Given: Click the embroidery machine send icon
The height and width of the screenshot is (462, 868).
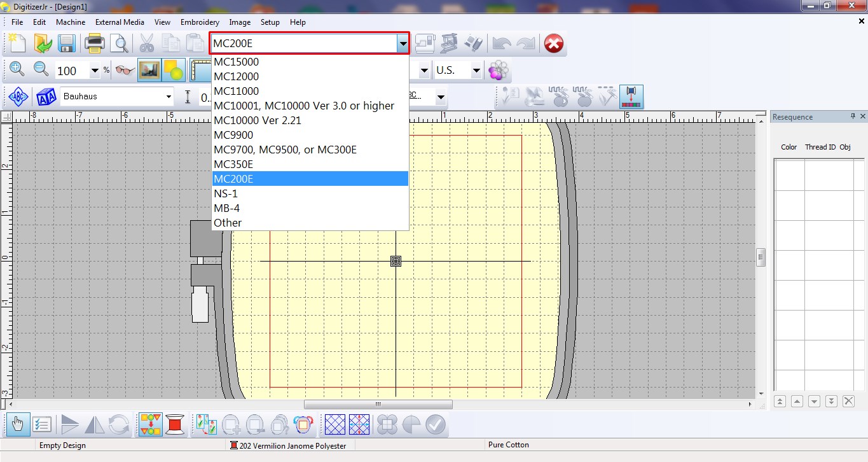Looking at the screenshot, I should coord(450,43).
